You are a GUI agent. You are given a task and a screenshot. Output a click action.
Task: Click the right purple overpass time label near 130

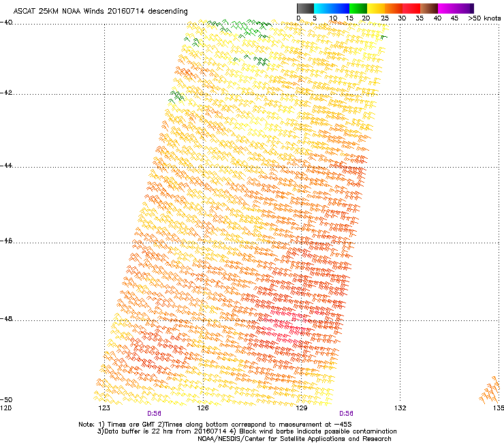[x=346, y=414]
